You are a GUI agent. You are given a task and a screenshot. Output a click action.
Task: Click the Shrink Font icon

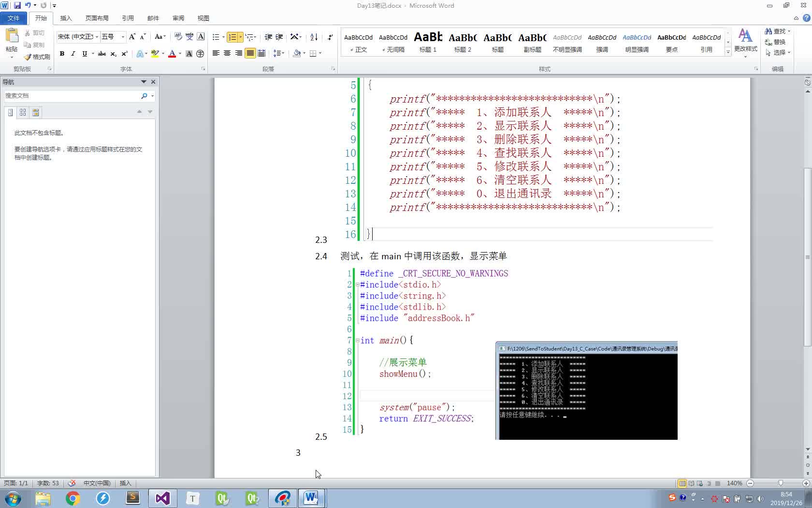(x=143, y=37)
